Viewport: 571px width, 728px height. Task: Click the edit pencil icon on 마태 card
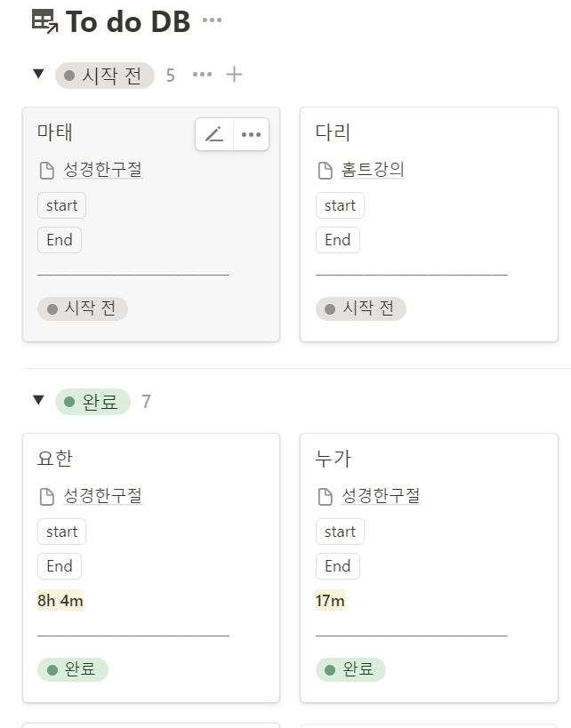tap(214, 134)
